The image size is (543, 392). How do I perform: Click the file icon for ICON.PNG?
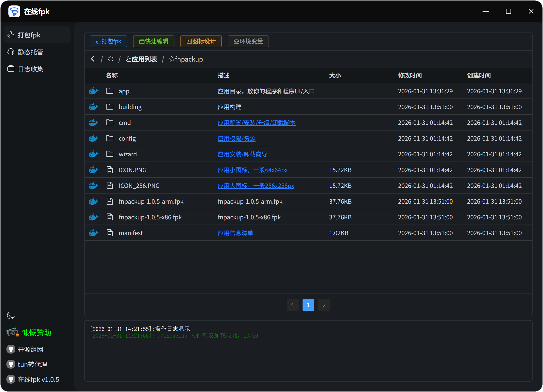point(110,170)
